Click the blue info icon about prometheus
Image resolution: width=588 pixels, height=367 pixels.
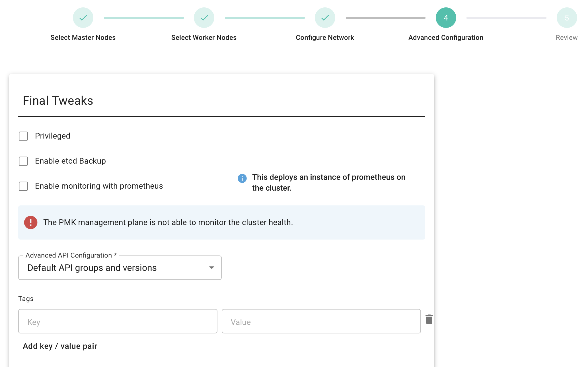pyautogui.click(x=242, y=178)
